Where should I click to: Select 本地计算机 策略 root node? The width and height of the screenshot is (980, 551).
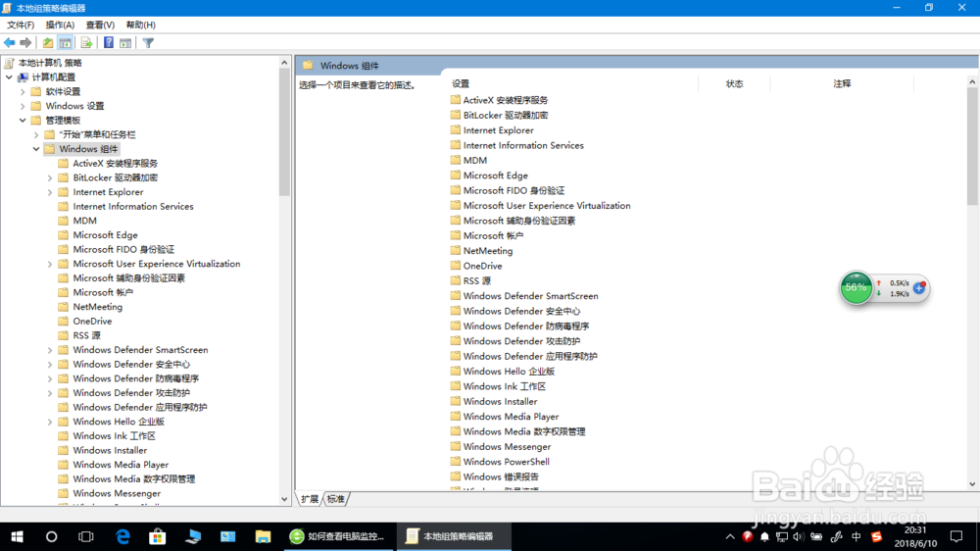tap(50, 63)
